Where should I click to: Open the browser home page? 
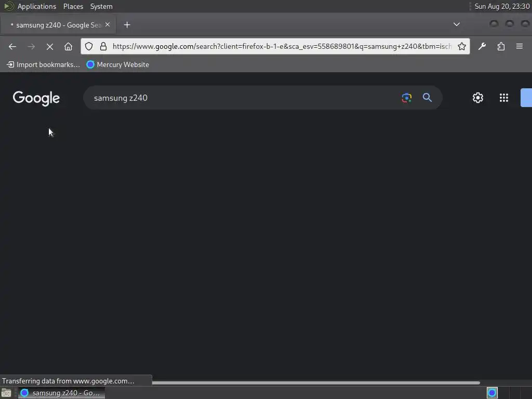tap(68, 46)
